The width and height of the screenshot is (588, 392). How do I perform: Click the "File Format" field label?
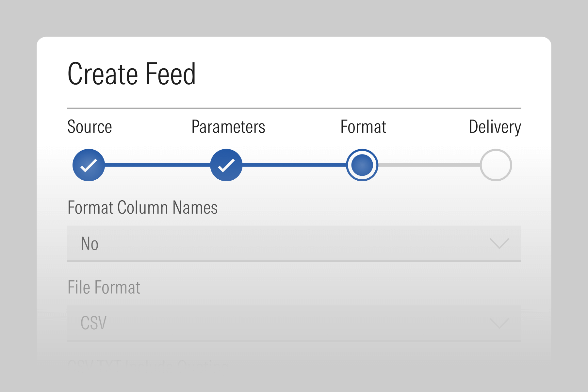(104, 287)
